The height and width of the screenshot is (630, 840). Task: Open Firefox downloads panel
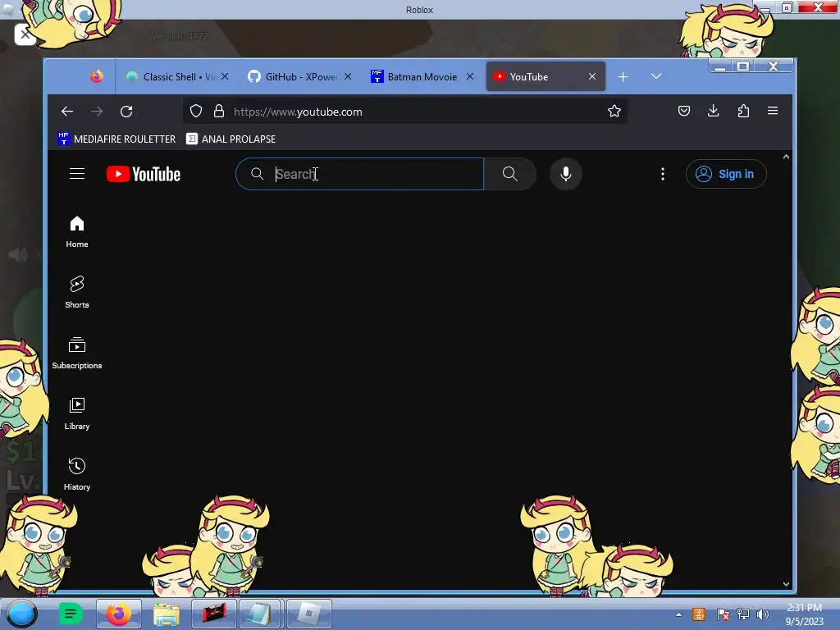point(713,111)
